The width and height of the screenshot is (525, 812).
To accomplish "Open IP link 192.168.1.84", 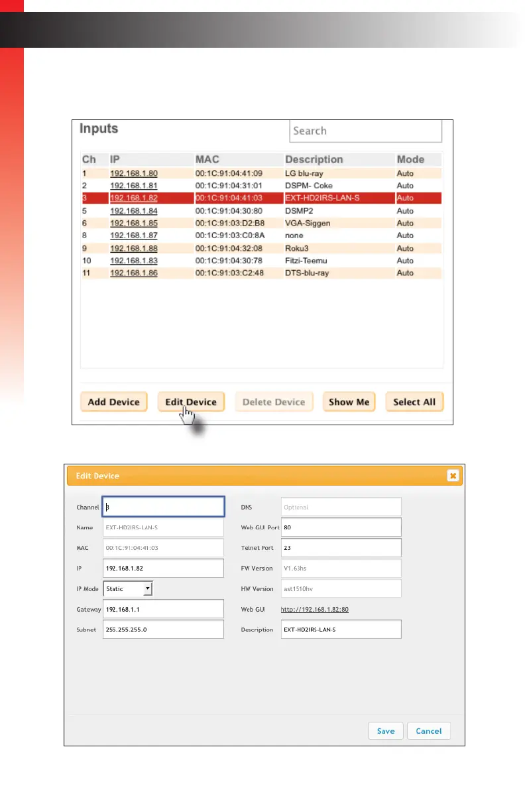I will (x=133, y=210).
